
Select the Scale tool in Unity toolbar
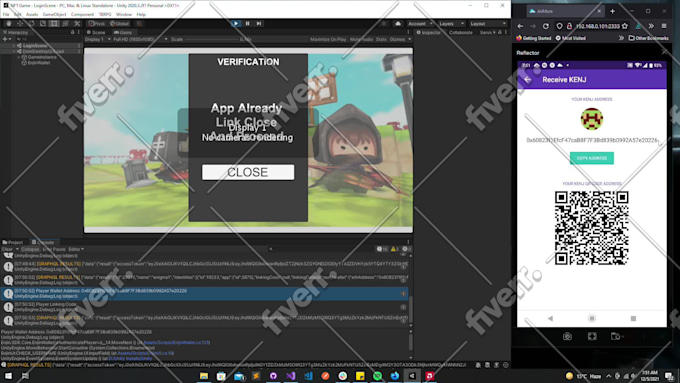tap(42, 23)
